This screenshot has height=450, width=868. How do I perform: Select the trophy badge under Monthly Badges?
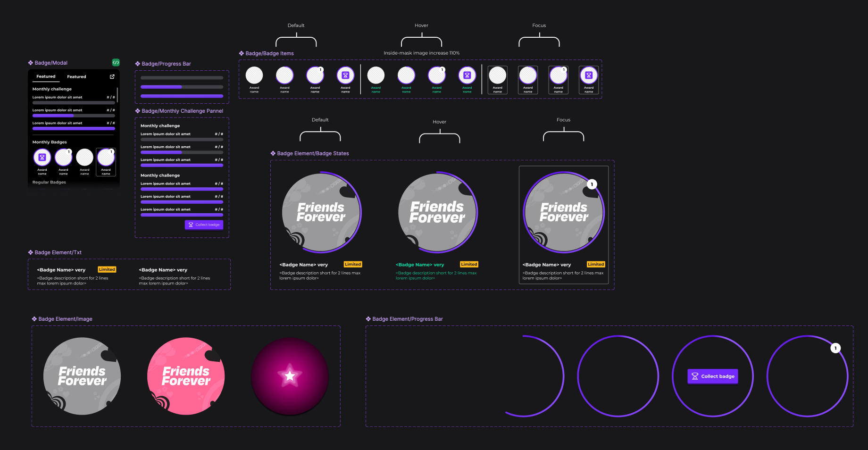(x=42, y=158)
